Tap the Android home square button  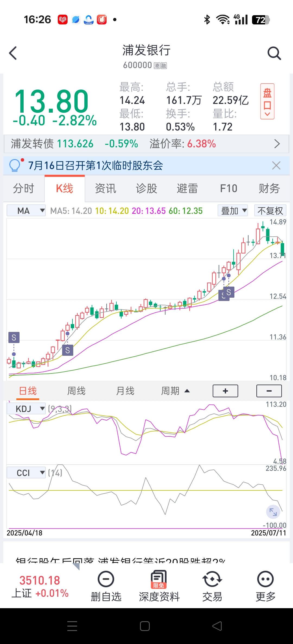click(145, 626)
